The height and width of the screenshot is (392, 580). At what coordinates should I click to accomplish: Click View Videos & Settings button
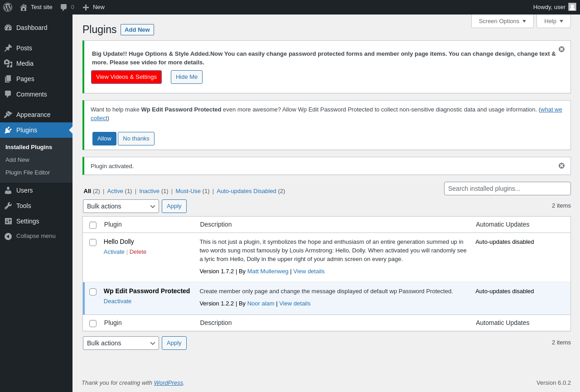(126, 77)
